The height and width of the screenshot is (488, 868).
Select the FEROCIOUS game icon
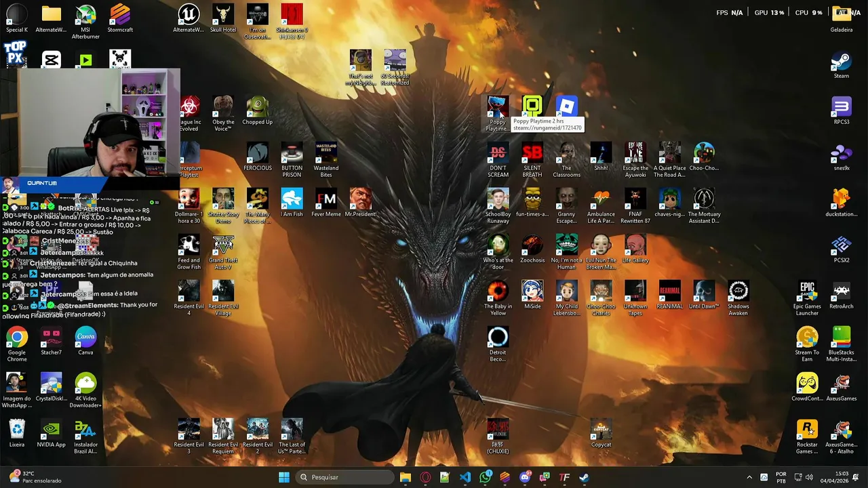258,157
